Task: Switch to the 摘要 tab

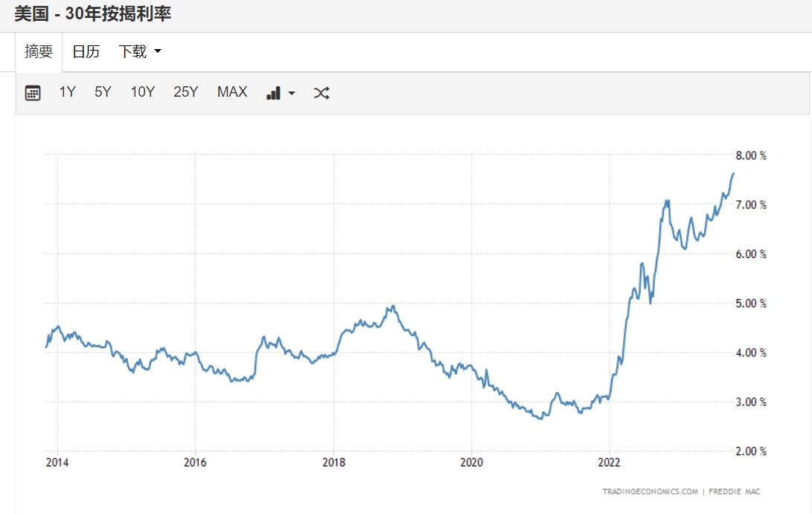Action: pyautogui.click(x=39, y=51)
